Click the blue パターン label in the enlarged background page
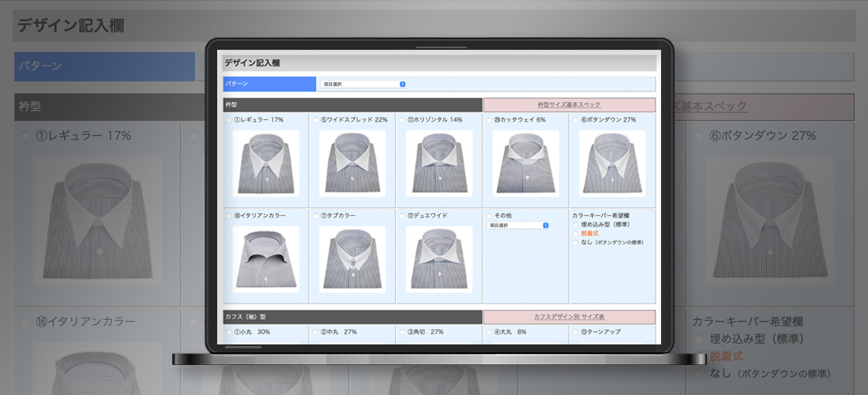Viewport: 868px width, 395px height. point(104,66)
